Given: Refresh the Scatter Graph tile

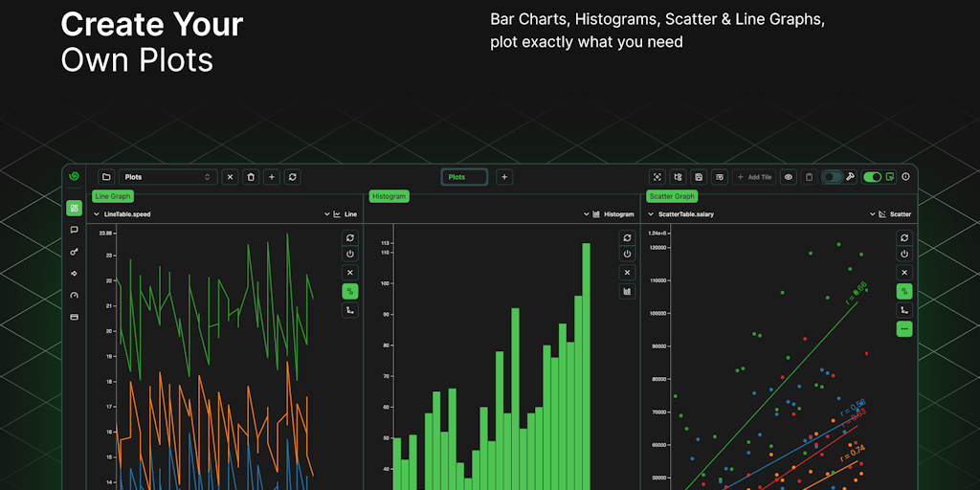Looking at the screenshot, I should 904,237.
